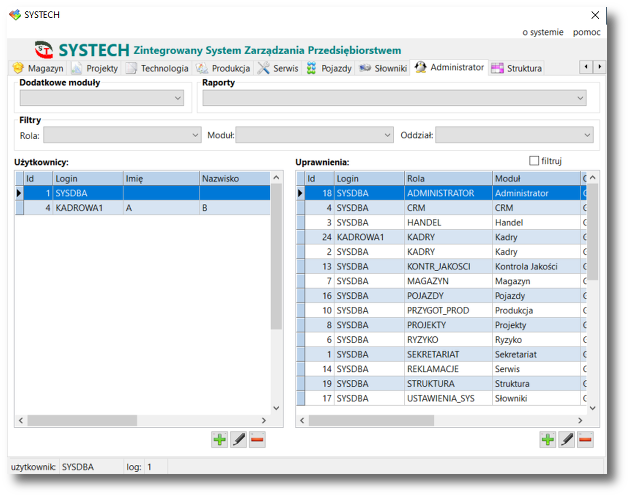Click the Technologia tab icon
630x497 pixels.
pos(131,68)
